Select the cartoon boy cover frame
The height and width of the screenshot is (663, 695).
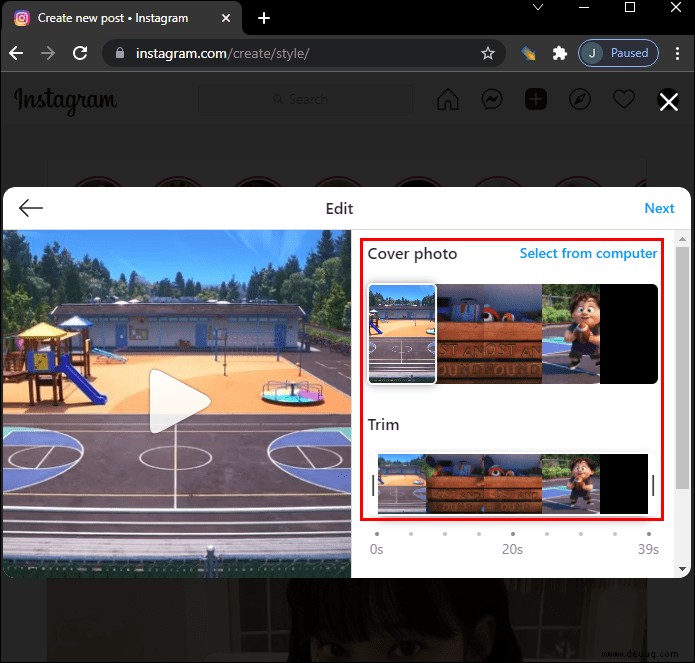pos(571,334)
